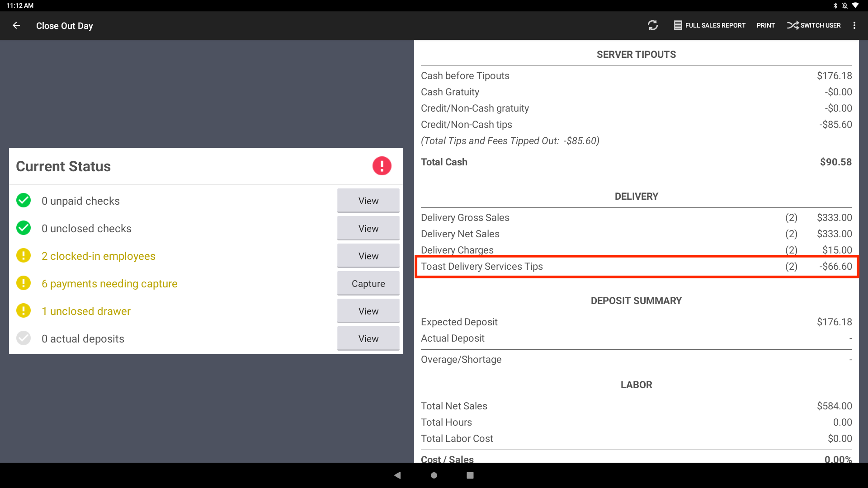Screen dimensions: 868x488
Task: Click yellow warning beside clocked-in employees
Action: tap(24, 255)
